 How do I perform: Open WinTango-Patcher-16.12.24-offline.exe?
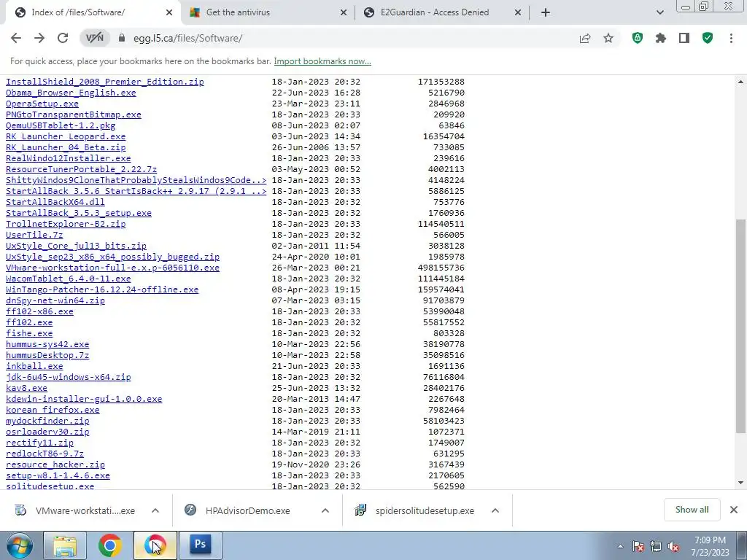point(102,290)
